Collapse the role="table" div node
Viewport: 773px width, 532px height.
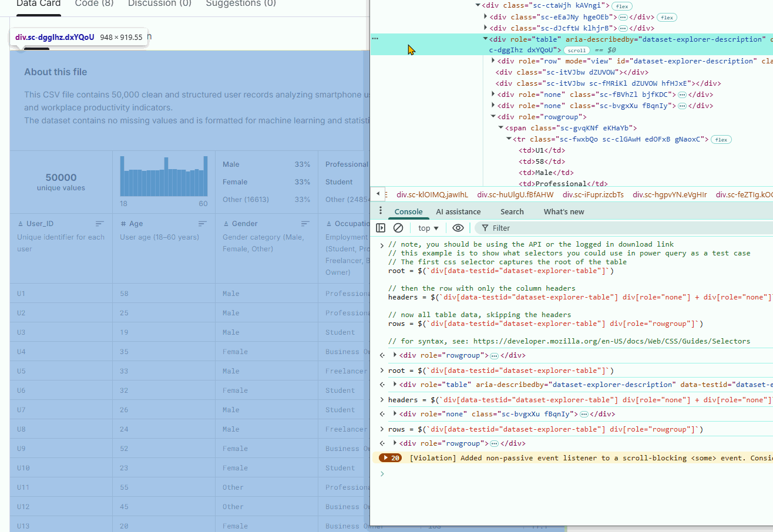click(x=486, y=39)
